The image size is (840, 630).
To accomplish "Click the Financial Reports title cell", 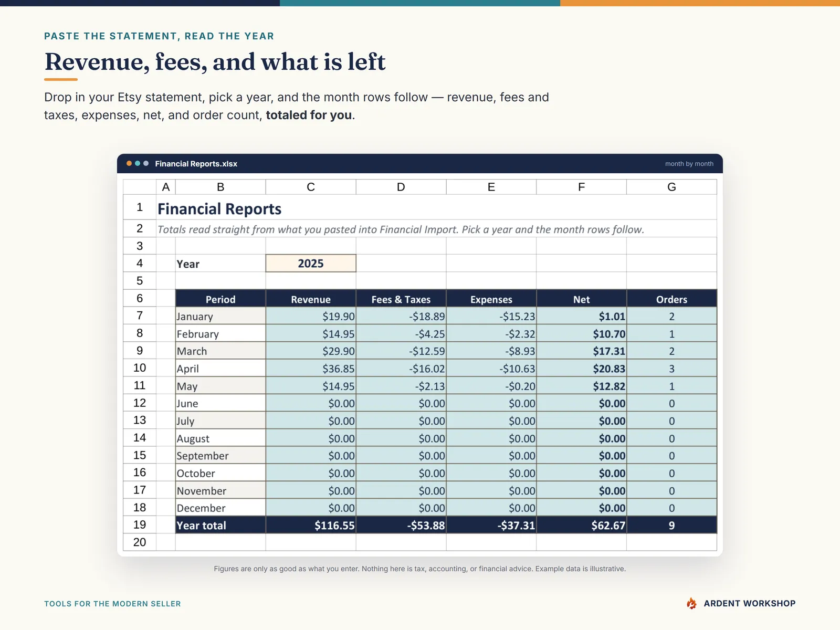I will pyautogui.click(x=436, y=207).
